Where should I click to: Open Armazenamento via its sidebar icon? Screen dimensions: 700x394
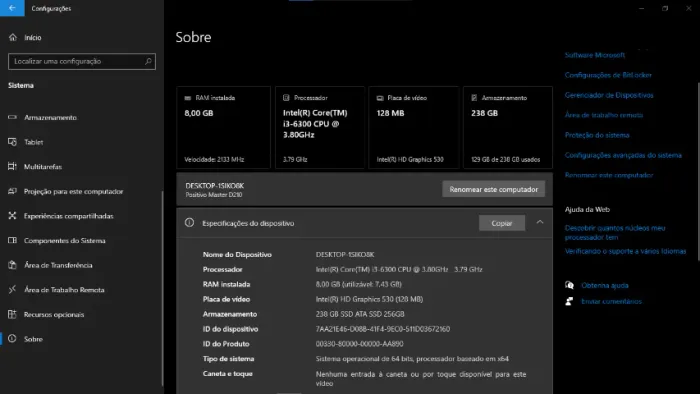click(x=12, y=117)
